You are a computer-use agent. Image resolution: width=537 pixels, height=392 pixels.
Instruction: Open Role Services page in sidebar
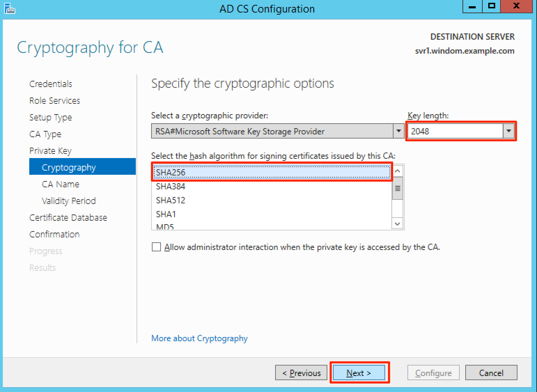click(55, 101)
